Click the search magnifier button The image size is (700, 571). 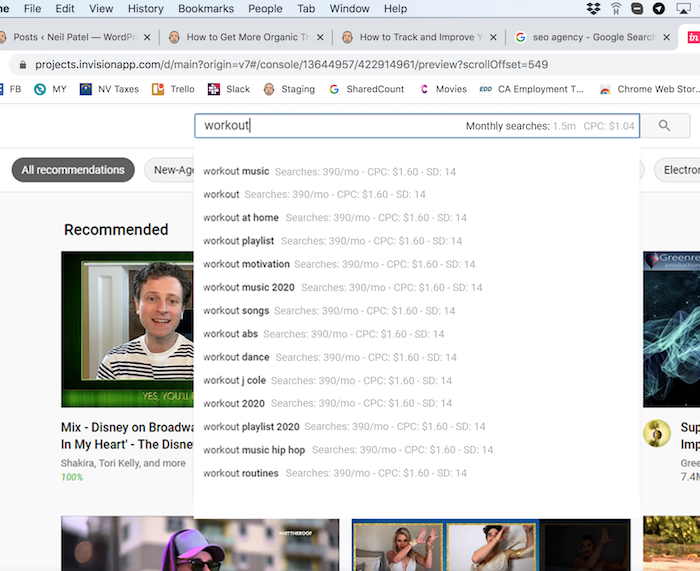[665, 126]
